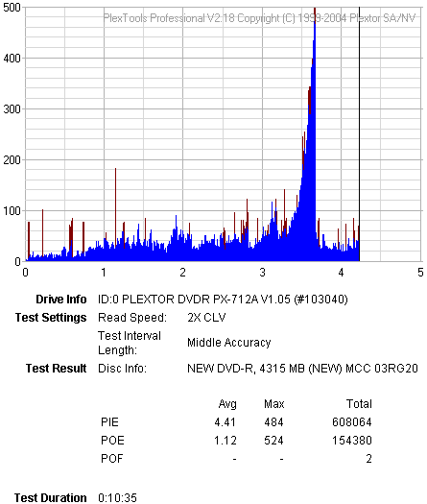427x504 pixels.
Task: Click the POE row label
Action: [x=112, y=441]
